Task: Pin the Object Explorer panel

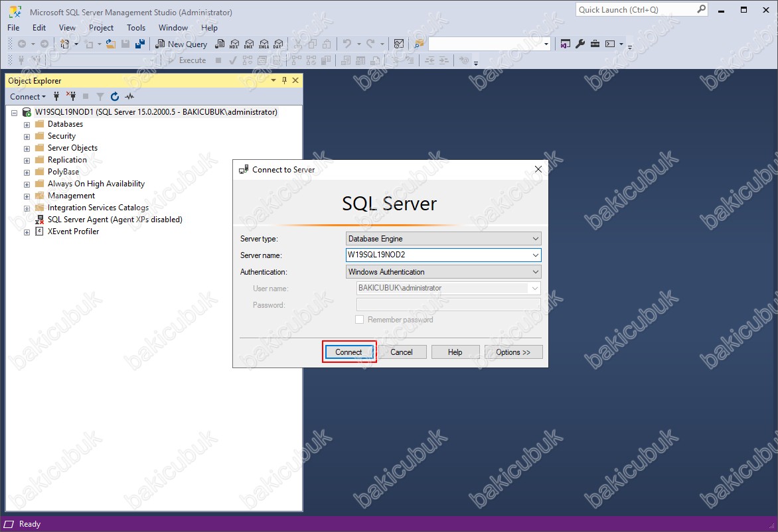Action: pos(284,80)
